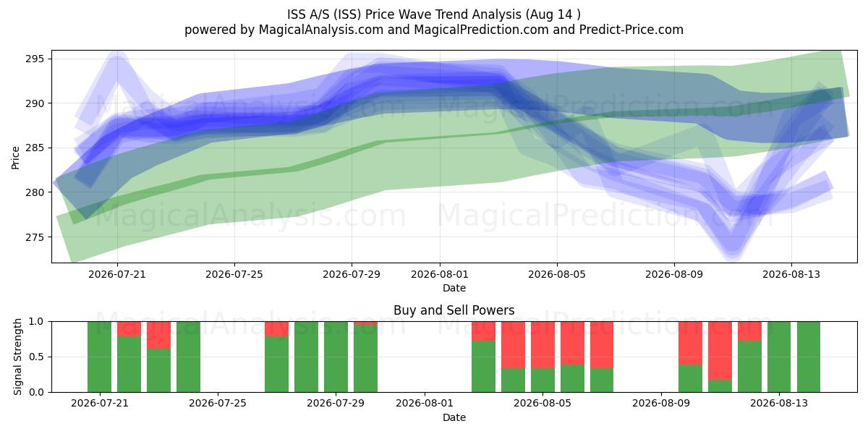Screen dimensions: 868x434
Task: Click the 2026-08-09 label on the lower chart axis
Action: click(661, 404)
